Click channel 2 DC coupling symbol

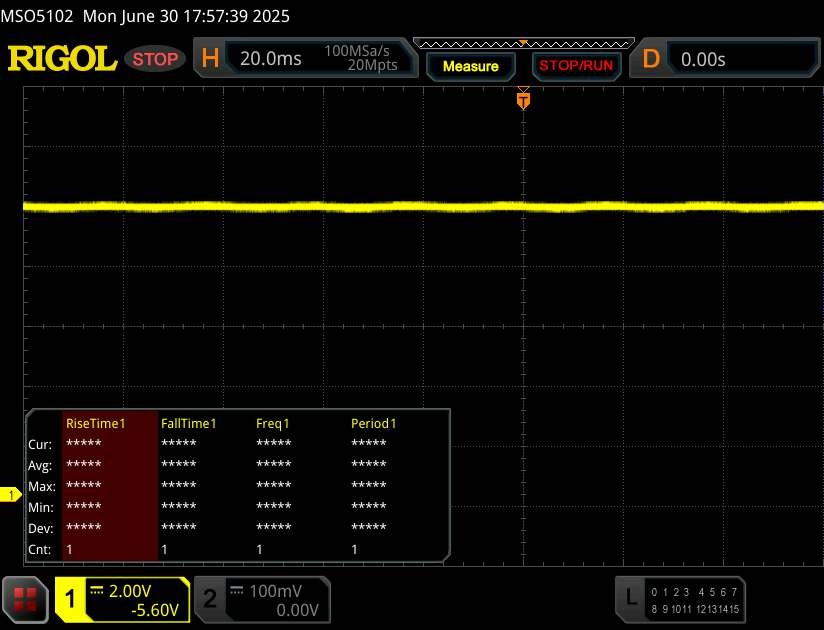[x=236, y=590]
